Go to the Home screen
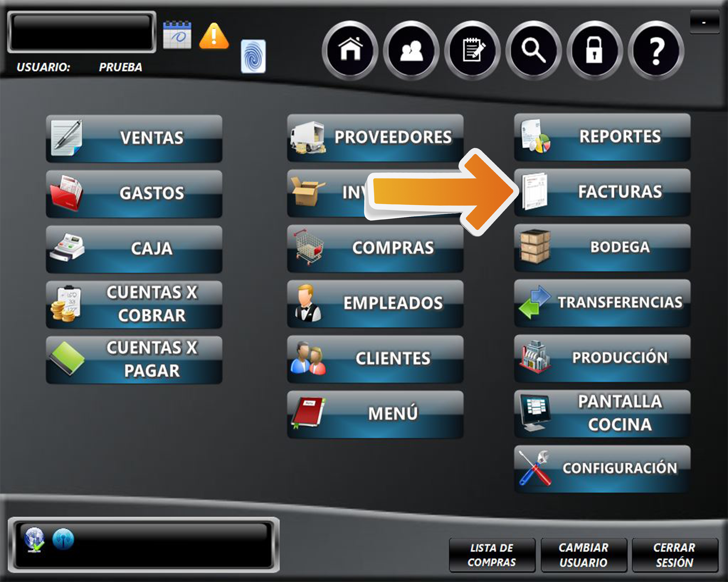The width and height of the screenshot is (728, 582). (x=350, y=51)
